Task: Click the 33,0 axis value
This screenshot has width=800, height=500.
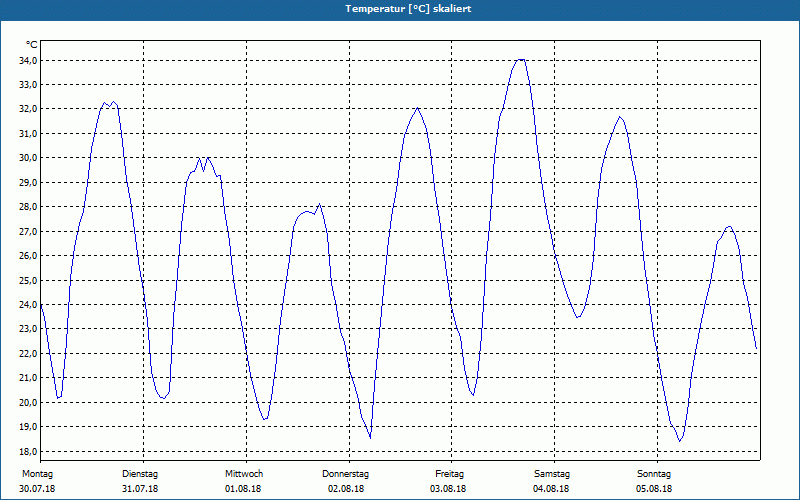Action: click(28, 85)
